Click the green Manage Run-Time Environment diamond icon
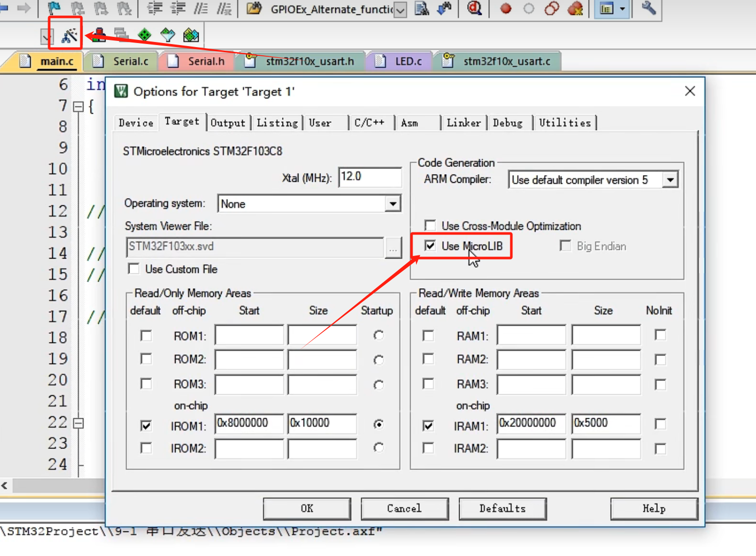The image size is (756, 556). coord(145,35)
